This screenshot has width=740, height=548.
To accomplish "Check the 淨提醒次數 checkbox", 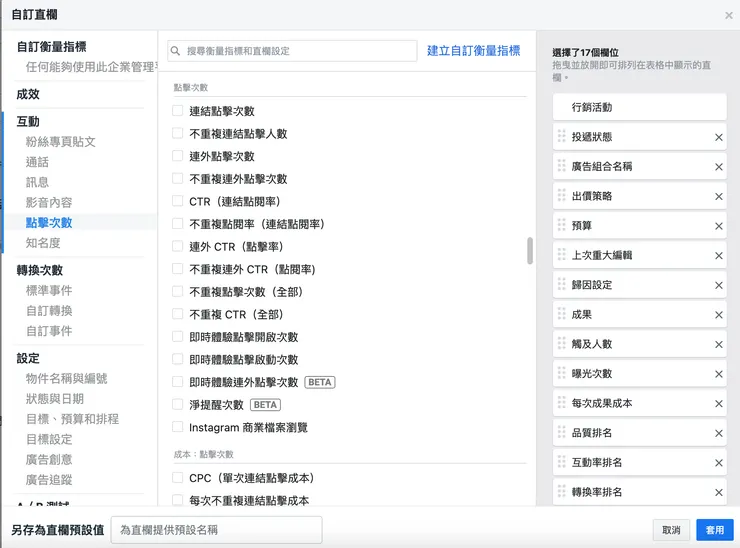I will [x=177, y=404].
